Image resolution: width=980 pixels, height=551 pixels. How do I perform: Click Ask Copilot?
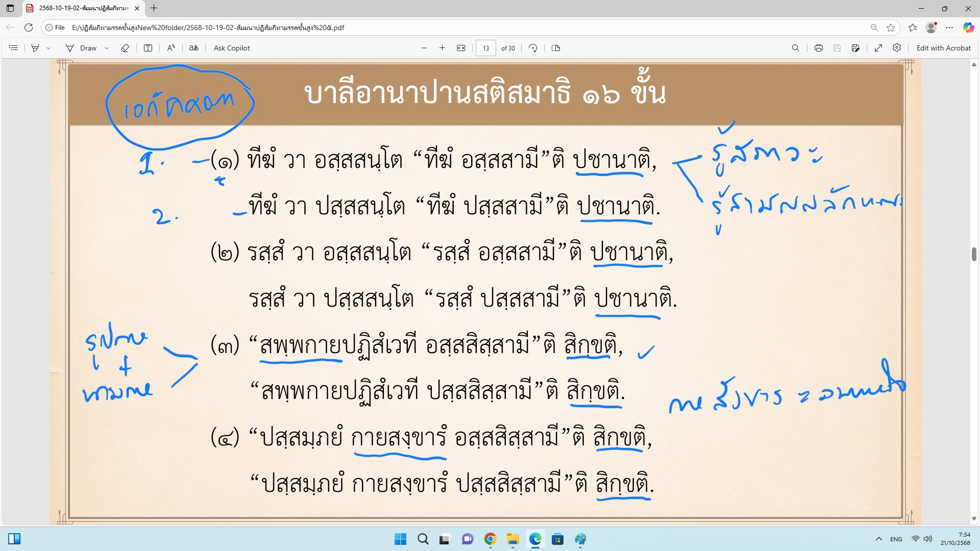pos(232,48)
